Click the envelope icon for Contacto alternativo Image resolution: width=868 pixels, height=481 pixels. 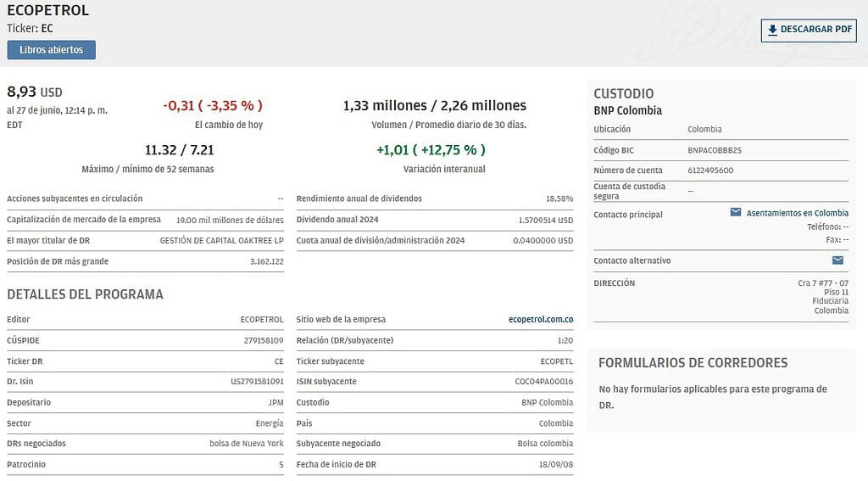(x=838, y=260)
